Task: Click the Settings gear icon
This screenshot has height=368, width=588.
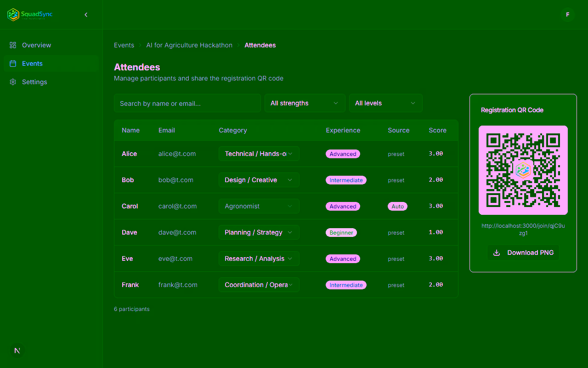Action: coord(13,82)
